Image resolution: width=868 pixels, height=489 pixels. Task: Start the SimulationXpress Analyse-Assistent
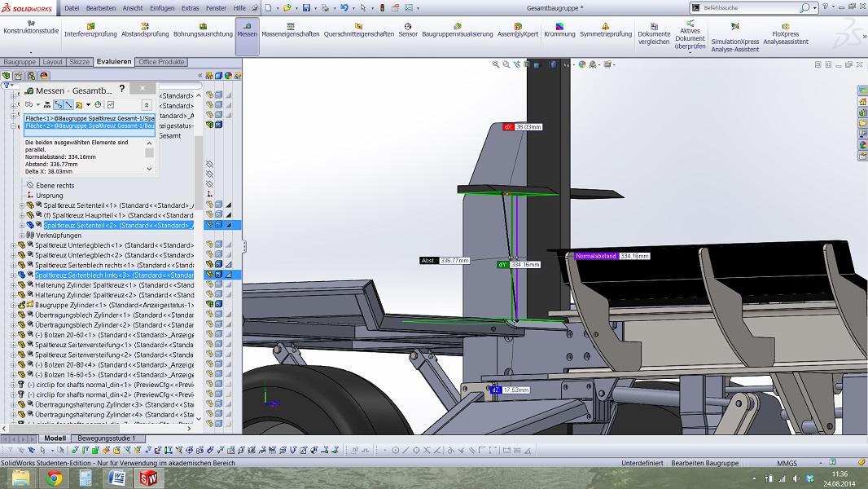pyautogui.click(x=735, y=37)
